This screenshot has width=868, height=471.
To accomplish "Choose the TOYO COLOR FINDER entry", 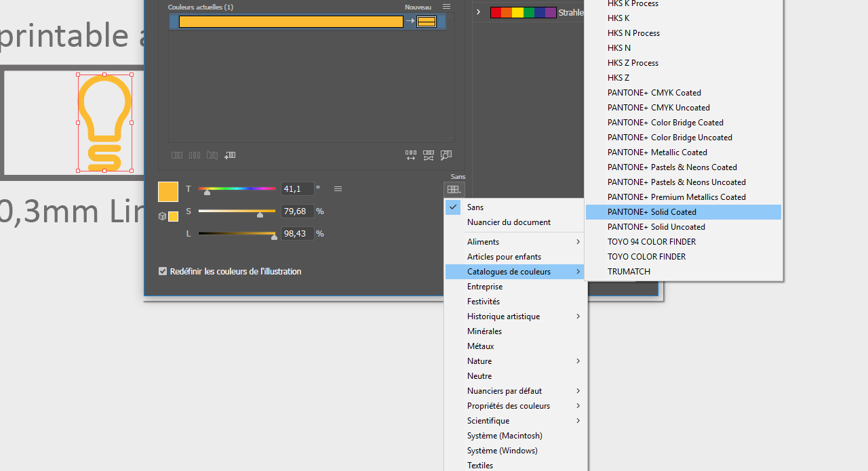I will click(684, 257).
